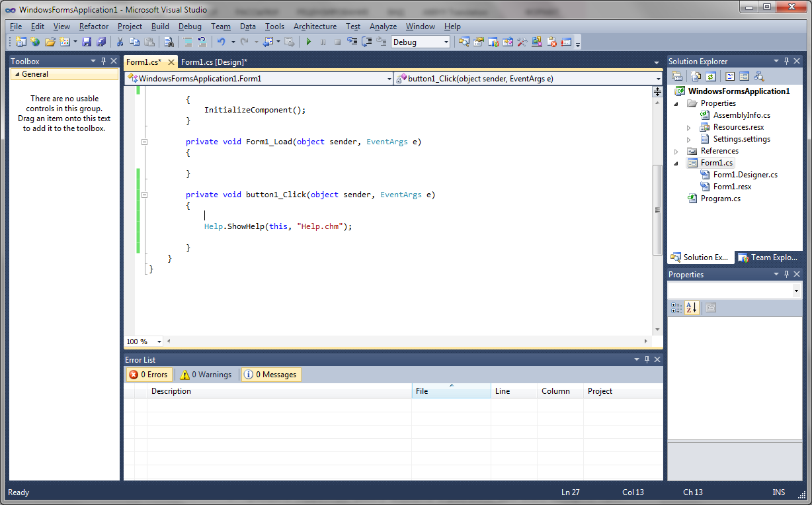Click the Navigate Backward icon
This screenshot has width=812, height=505.
pos(268,42)
